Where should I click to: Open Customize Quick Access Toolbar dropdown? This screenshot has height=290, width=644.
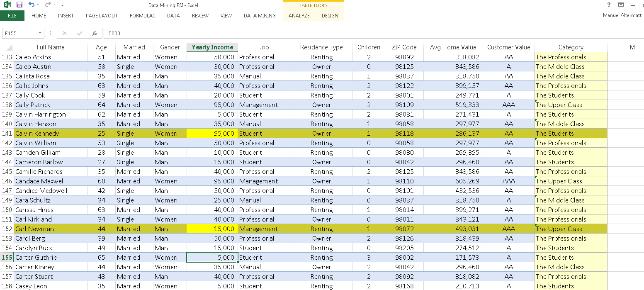click(x=62, y=5)
